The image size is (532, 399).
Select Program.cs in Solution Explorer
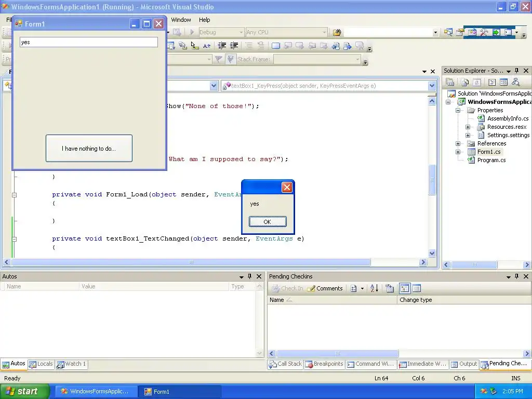click(x=491, y=160)
